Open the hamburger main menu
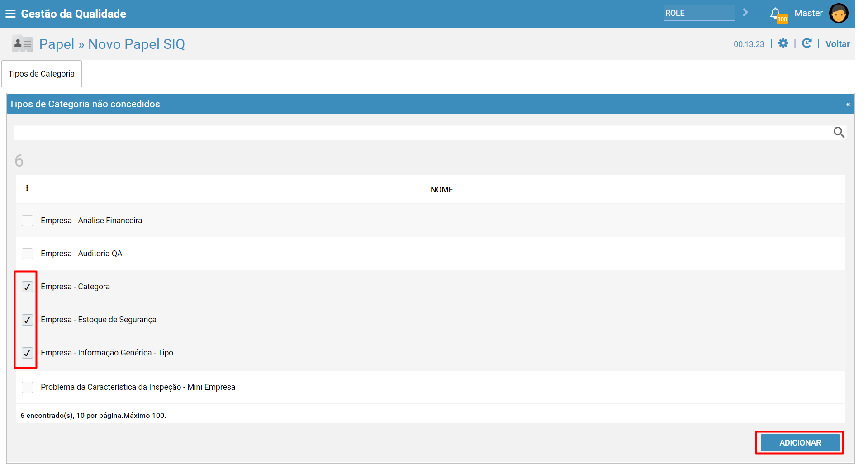This screenshot has height=465, width=868. [x=10, y=14]
